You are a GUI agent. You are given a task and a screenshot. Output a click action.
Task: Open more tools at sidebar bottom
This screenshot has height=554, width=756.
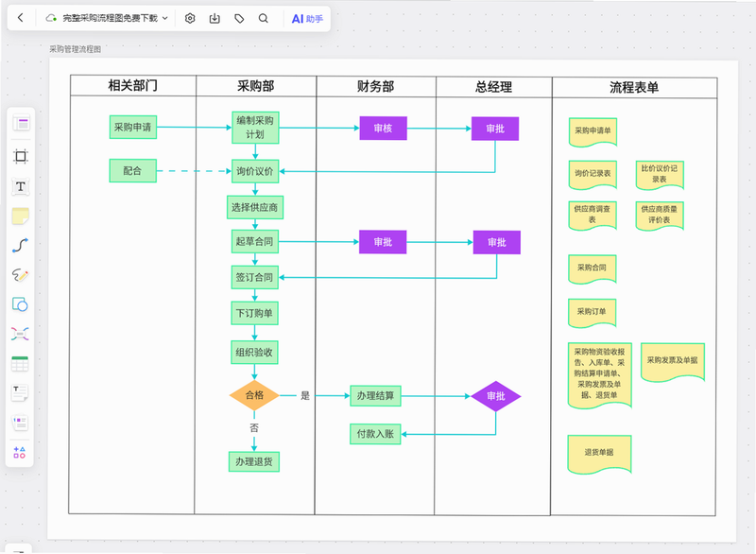point(19,452)
